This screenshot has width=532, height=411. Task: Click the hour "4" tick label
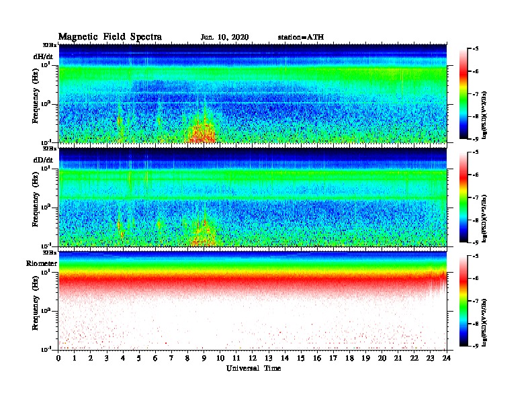(x=123, y=358)
